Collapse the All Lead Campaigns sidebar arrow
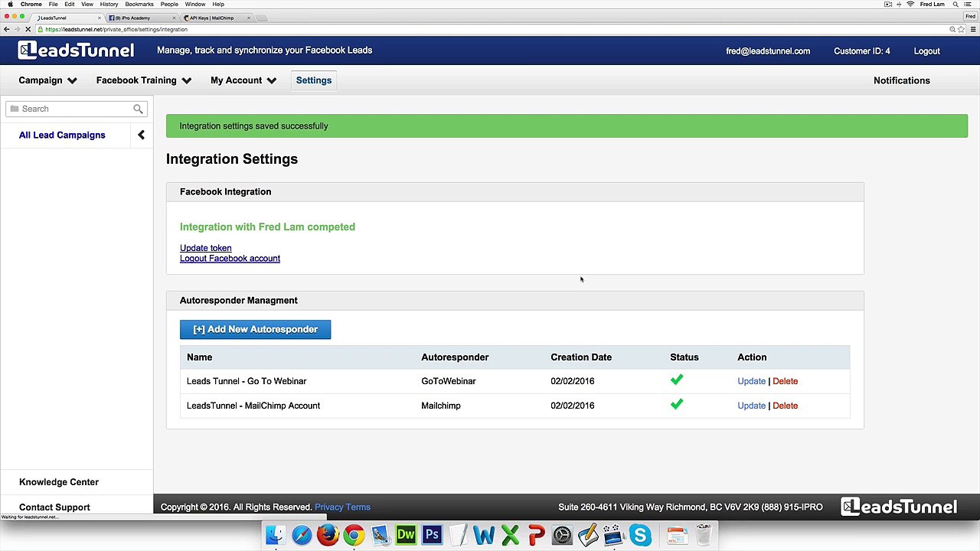 (x=141, y=135)
